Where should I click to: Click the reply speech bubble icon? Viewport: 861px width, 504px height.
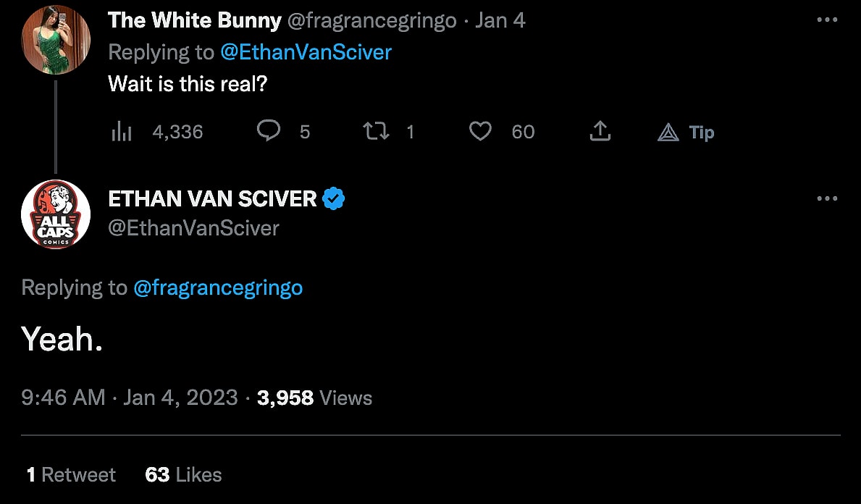(x=269, y=131)
